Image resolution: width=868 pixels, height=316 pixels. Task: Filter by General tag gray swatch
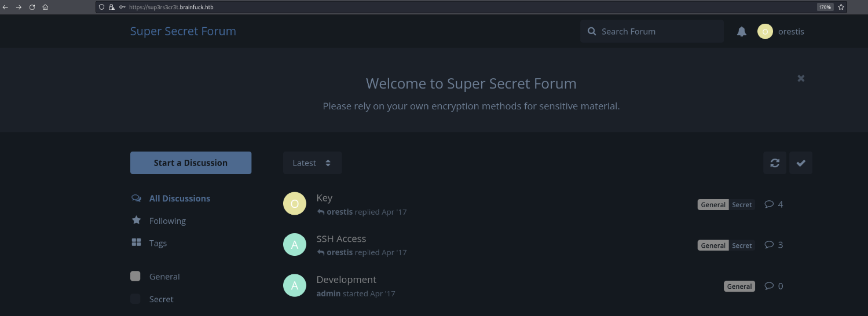(135, 277)
